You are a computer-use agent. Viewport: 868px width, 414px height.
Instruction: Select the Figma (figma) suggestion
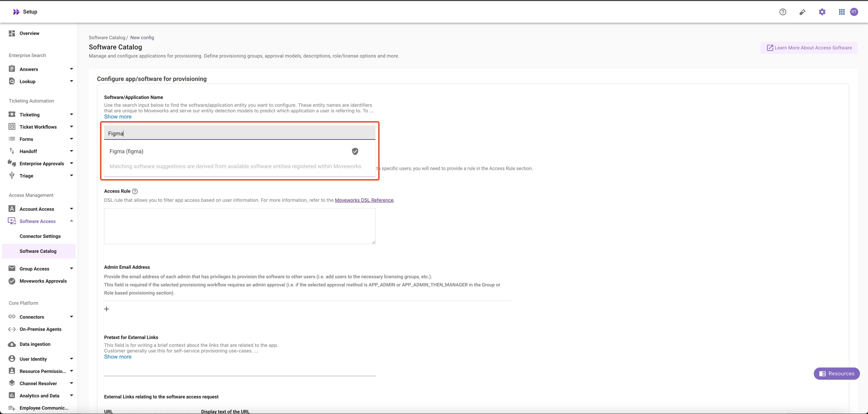coord(126,151)
